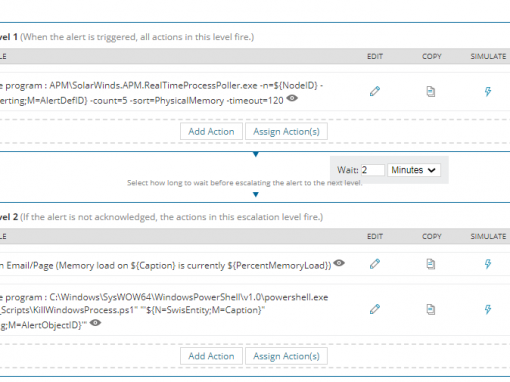Edit the powershell KillWindowsProcess action
The image size is (510, 382).
(375, 309)
